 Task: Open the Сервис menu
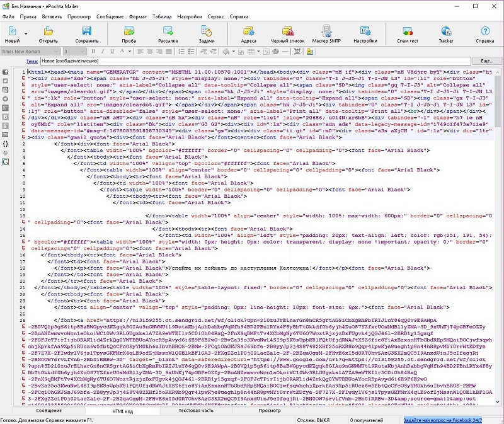(x=215, y=17)
